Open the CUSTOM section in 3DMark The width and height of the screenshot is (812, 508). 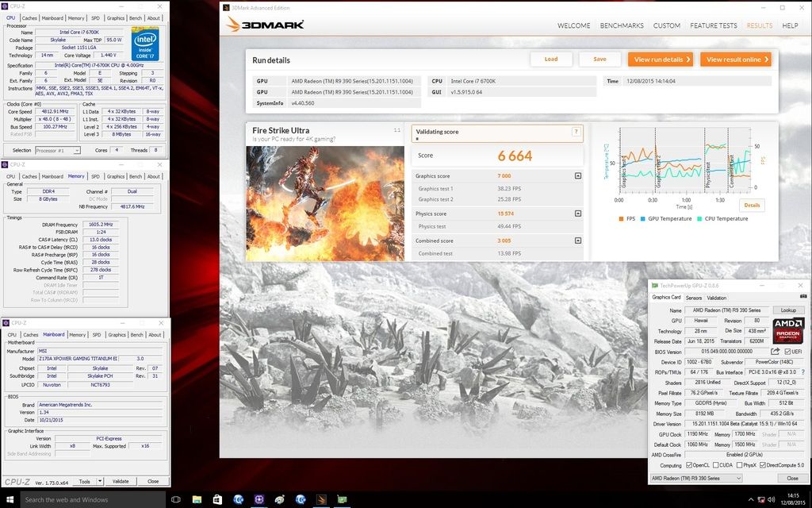[x=666, y=25]
